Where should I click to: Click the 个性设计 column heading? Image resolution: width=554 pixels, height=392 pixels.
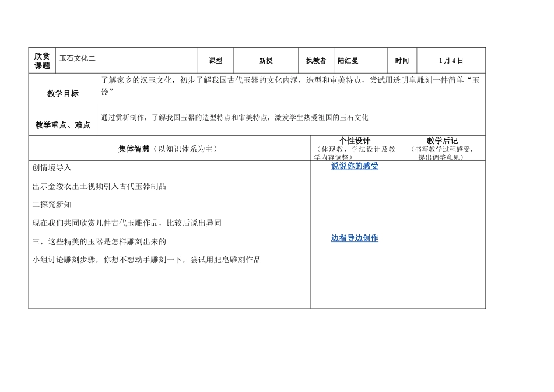pyautogui.click(x=355, y=141)
